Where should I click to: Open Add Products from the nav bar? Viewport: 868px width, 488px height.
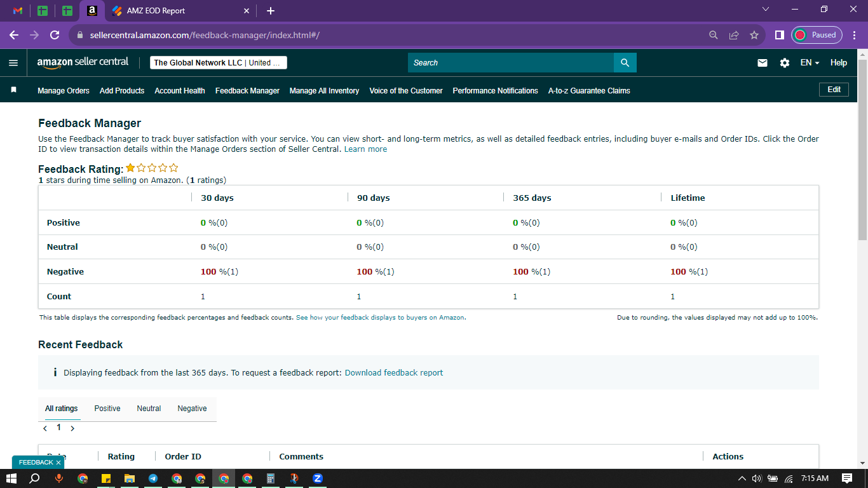tap(122, 91)
